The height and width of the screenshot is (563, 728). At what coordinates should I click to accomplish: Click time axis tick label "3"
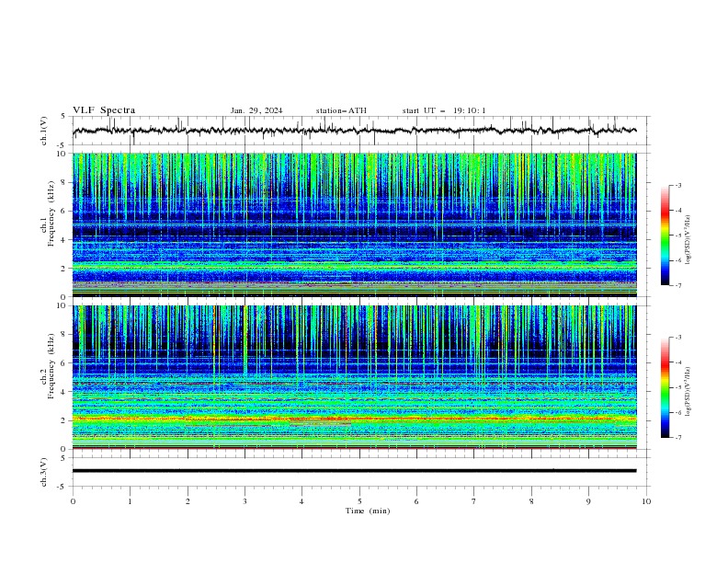tap(245, 501)
